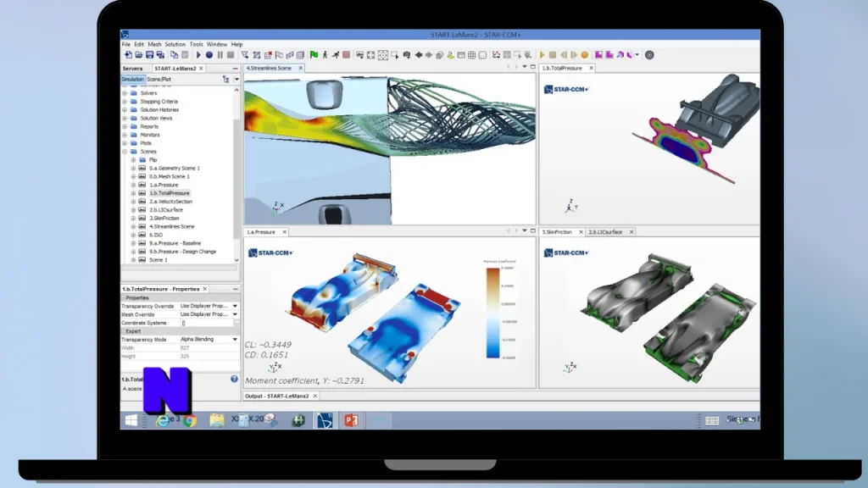This screenshot has height=488, width=868.
Task: Click the tree view icon beside Scene/Plot
Action: click(x=225, y=79)
